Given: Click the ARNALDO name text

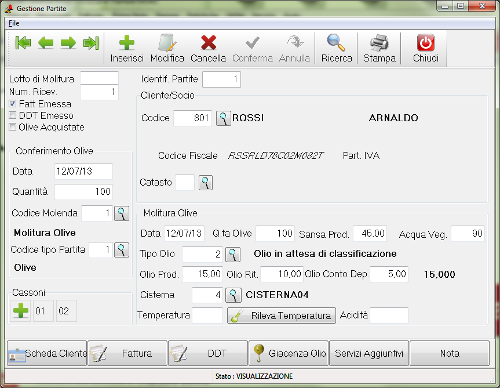Looking at the screenshot, I should pyautogui.click(x=393, y=118).
